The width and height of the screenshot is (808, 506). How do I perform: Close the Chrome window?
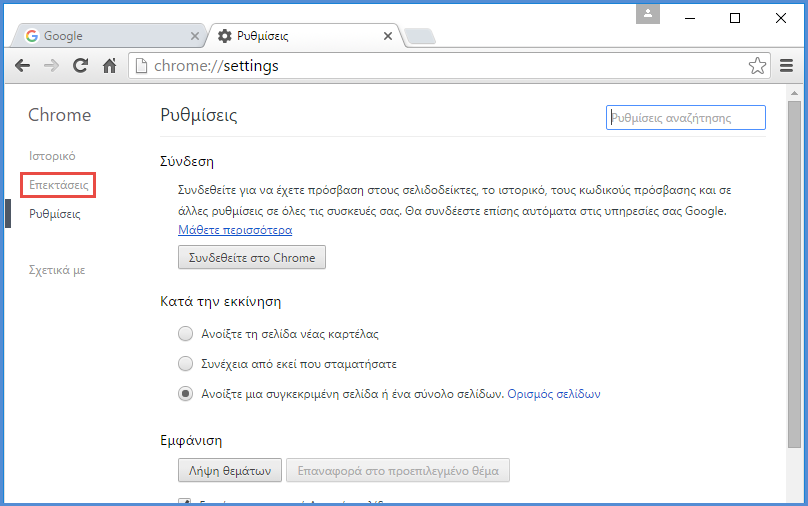[x=781, y=18]
